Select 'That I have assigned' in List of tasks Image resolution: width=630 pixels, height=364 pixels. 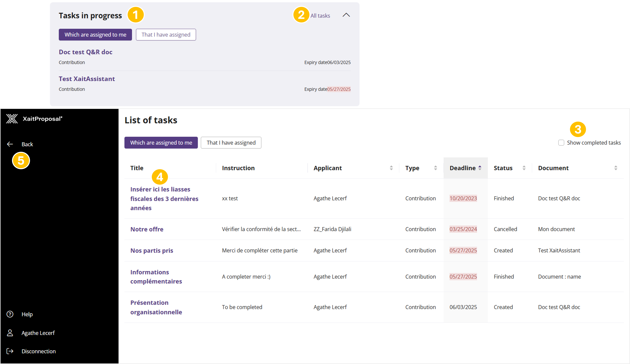(231, 143)
